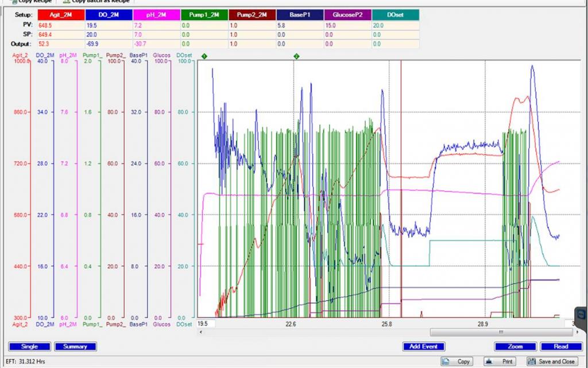Image resolution: width=588 pixels, height=368 pixels.
Task: Click the chart scrollbar left arrow
Action: 200,332
